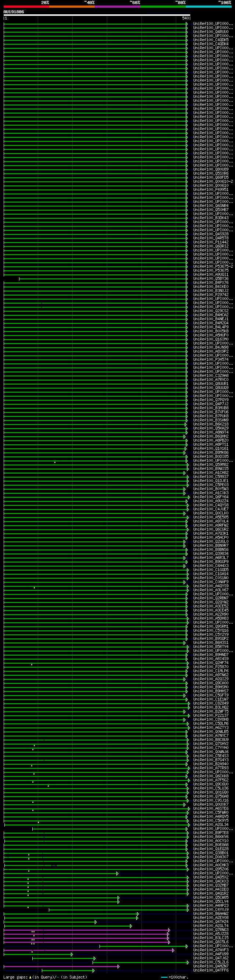Screen dimensions: 235x980
Task: Select the UniRef100_A2GLT4 entry
Action: (211, 926)
